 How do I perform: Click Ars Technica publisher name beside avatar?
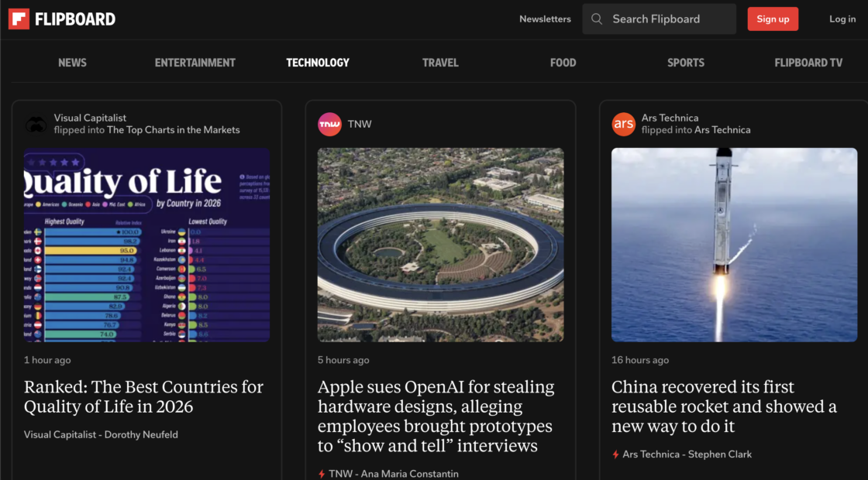coord(670,118)
